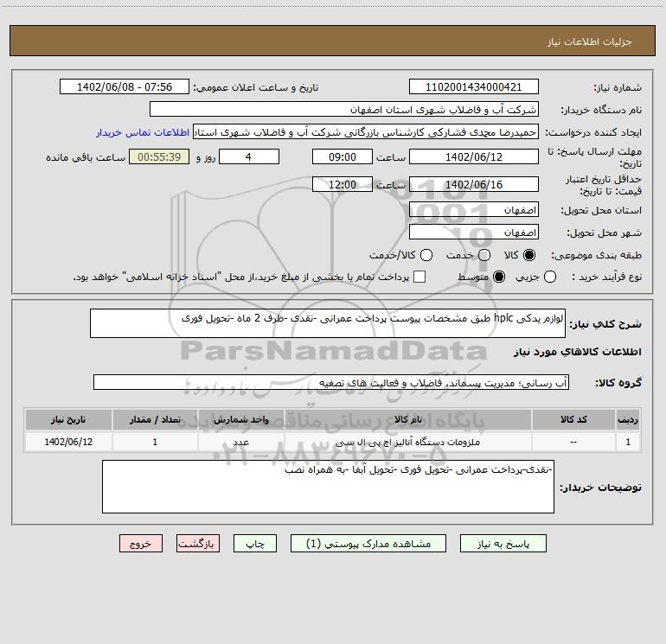Click the buyer organization name field
The height and width of the screenshot is (644, 666).
(x=344, y=110)
